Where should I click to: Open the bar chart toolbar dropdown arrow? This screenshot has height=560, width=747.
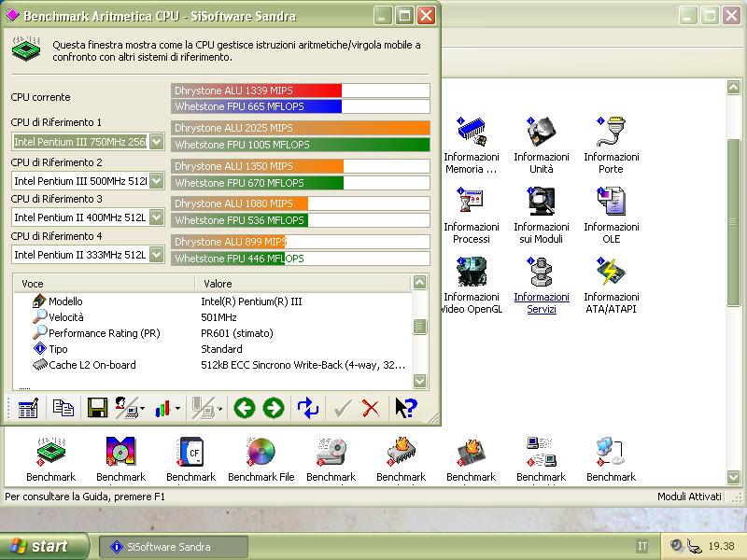click(x=177, y=408)
